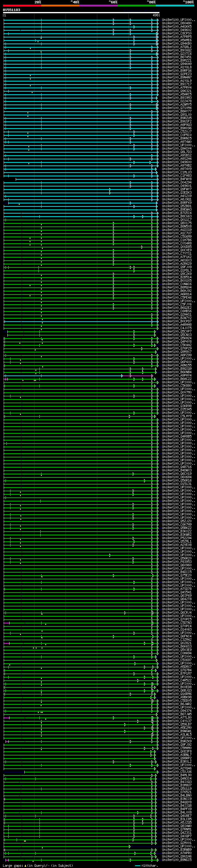Select row label UniRef100_A1YUL8
197x868 pixels.
[x=177, y=67]
